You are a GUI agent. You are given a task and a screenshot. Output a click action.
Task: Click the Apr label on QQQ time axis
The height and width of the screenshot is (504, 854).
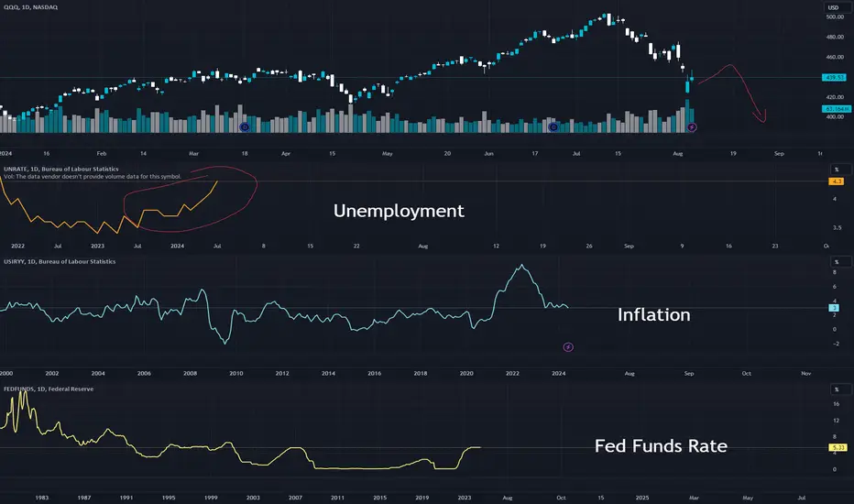click(x=286, y=154)
